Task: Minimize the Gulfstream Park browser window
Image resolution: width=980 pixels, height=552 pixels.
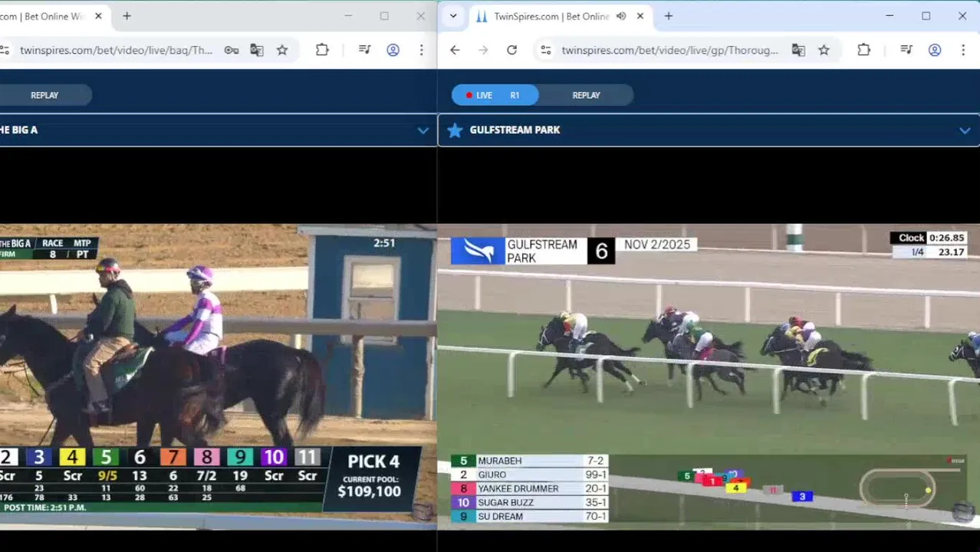Action: pyautogui.click(x=890, y=16)
